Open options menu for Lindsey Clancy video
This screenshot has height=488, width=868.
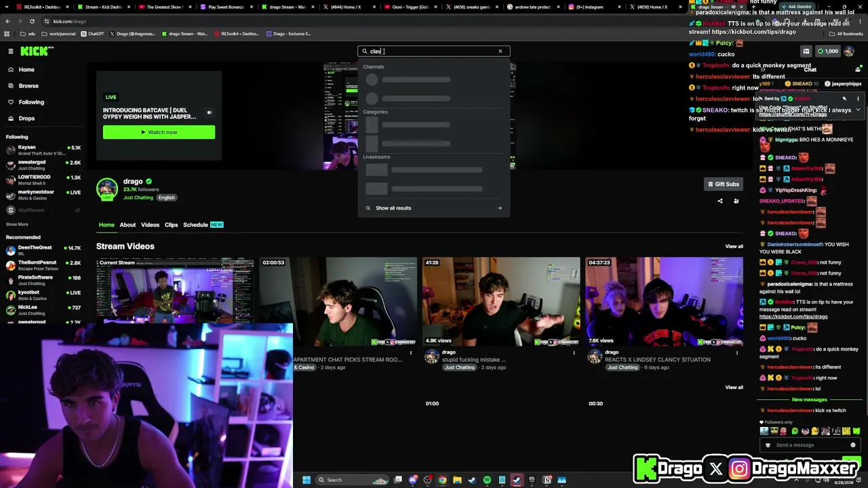(737, 352)
